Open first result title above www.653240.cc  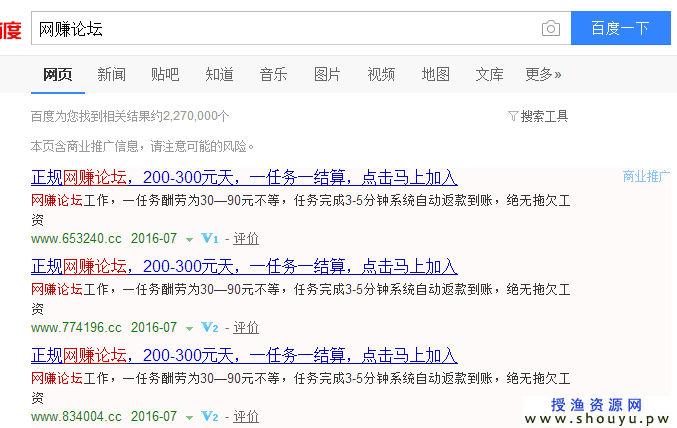tap(244, 178)
